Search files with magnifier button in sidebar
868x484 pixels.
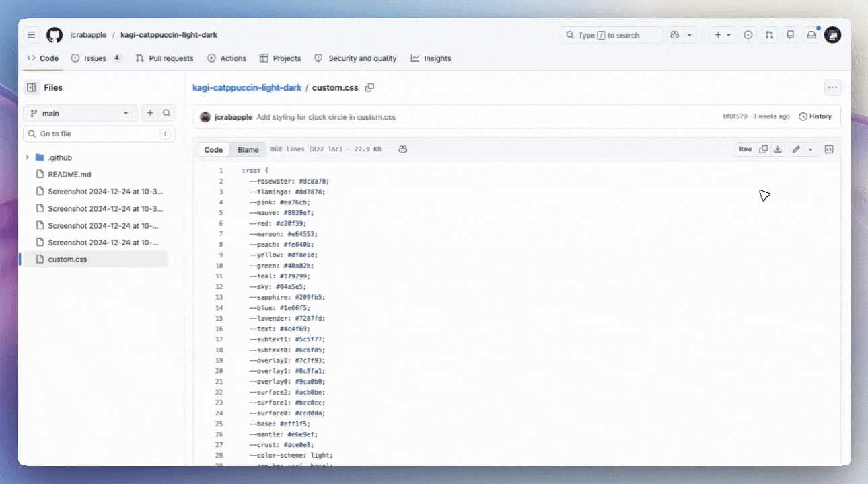coord(167,113)
